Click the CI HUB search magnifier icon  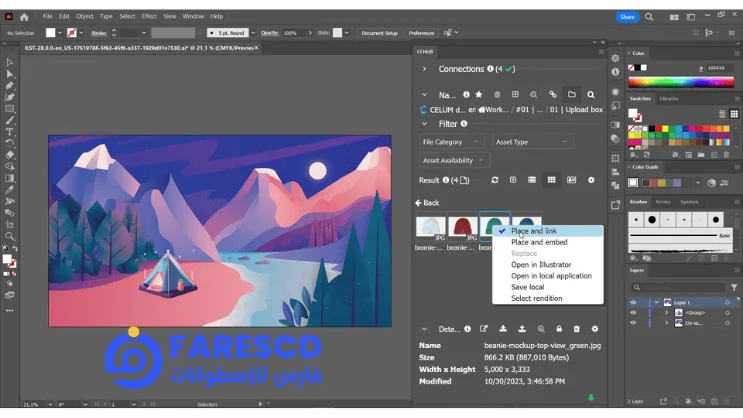[x=591, y=95]
